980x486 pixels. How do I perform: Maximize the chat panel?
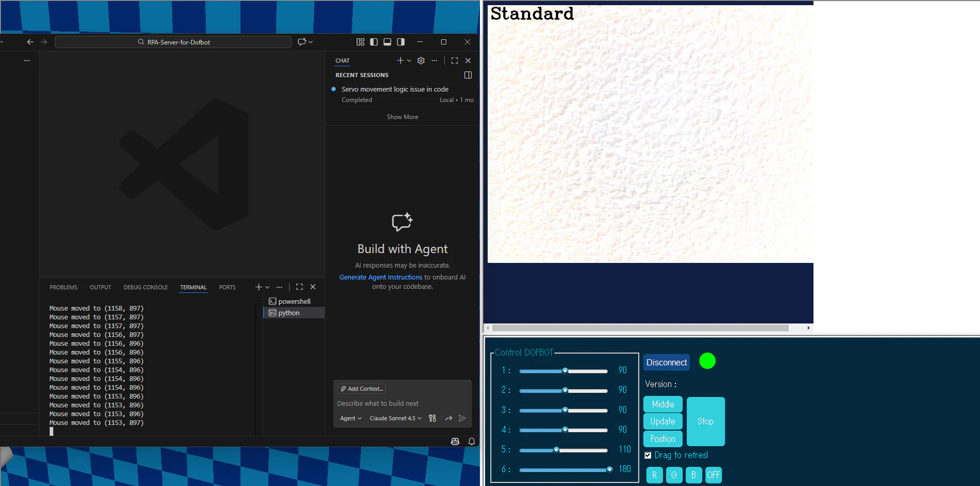(x=455, y=61)
